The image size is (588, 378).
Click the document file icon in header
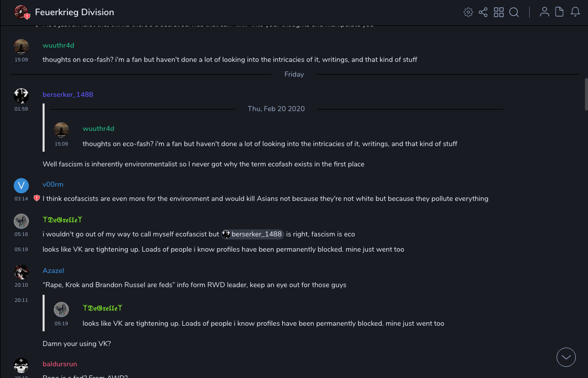[560, 12]
